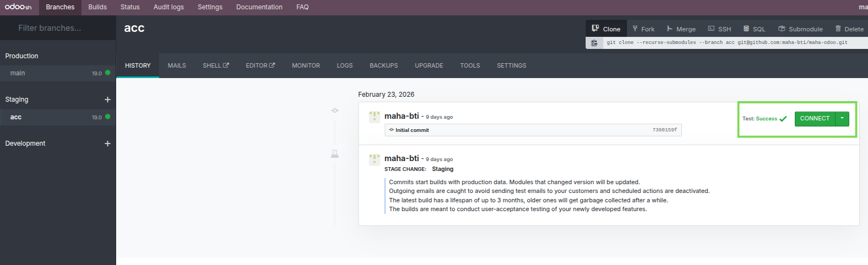Go to Builds in top menu
The height and width of the screenshot is (265, 868).
(97, 7)
